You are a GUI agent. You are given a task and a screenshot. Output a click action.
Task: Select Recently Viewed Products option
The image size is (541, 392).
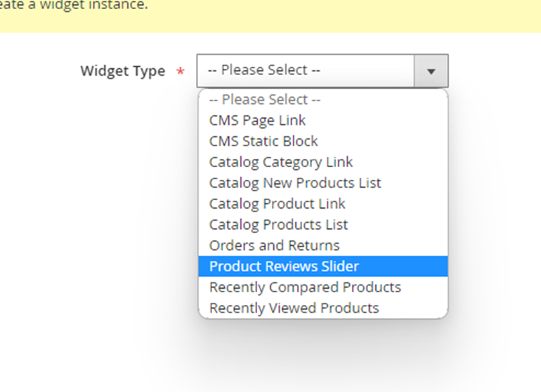point(294,308)
